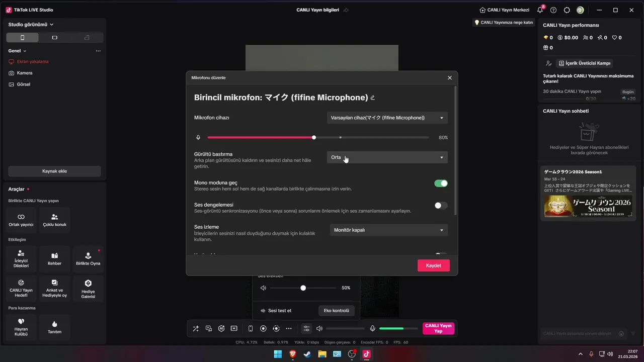Expand the Studio görünümü dropdown
Image resolution: width=644 pixels, height=362 pixels.
31,24
